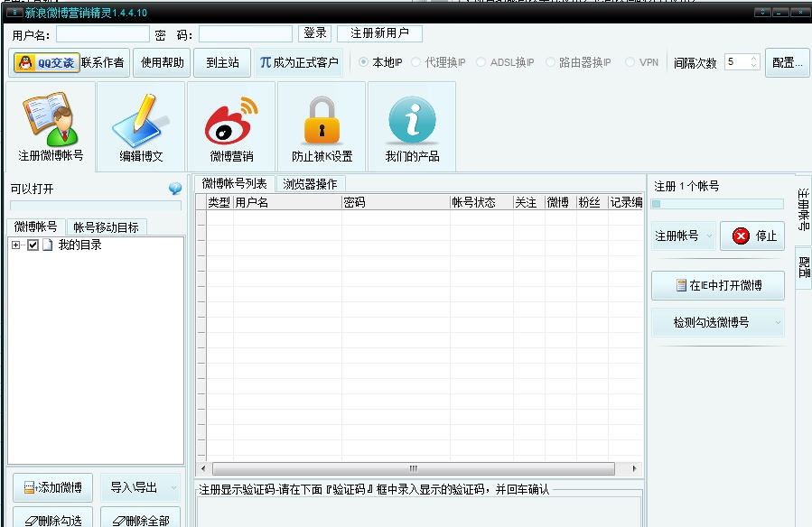Open the 检测勾选微博号 dropdown arrow
Screen dimensions: 812x527
pyautogui.click(x=778, y=323)
